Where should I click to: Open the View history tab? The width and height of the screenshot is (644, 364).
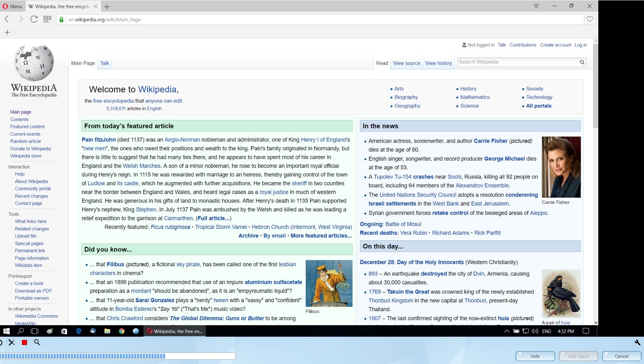click(439, 63)
